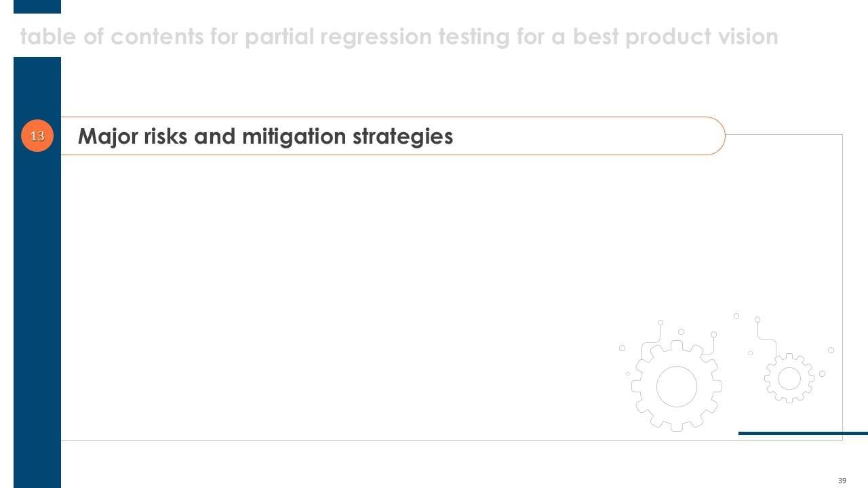The image size is (868, 488).
Task: Click the word "strategies" in the heading
Action: coord(403,136)
